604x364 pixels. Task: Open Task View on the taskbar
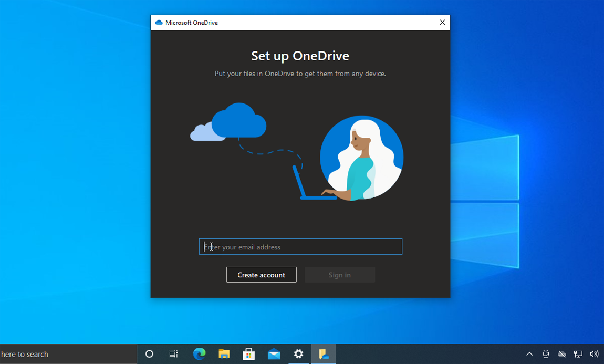(174, 353)
